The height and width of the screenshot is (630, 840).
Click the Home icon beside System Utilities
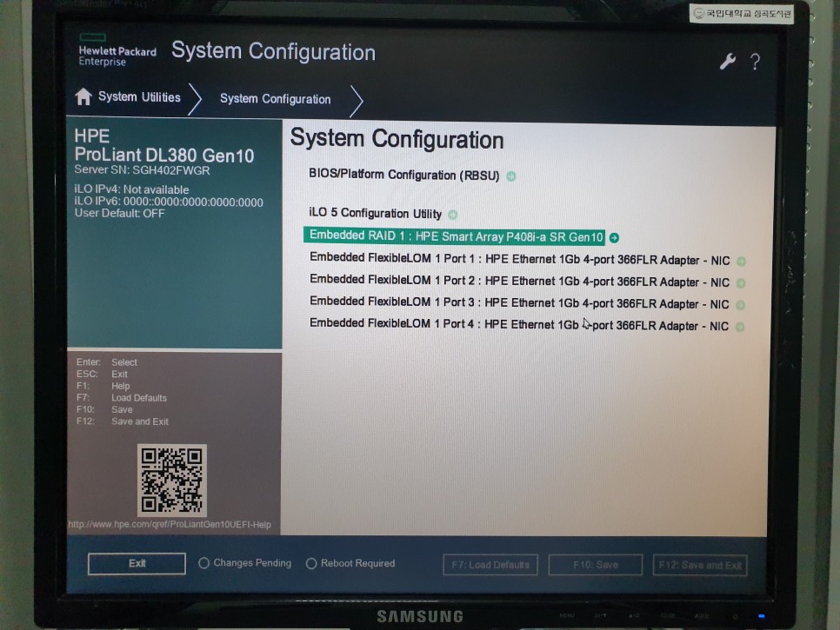(x=83, y=96)
